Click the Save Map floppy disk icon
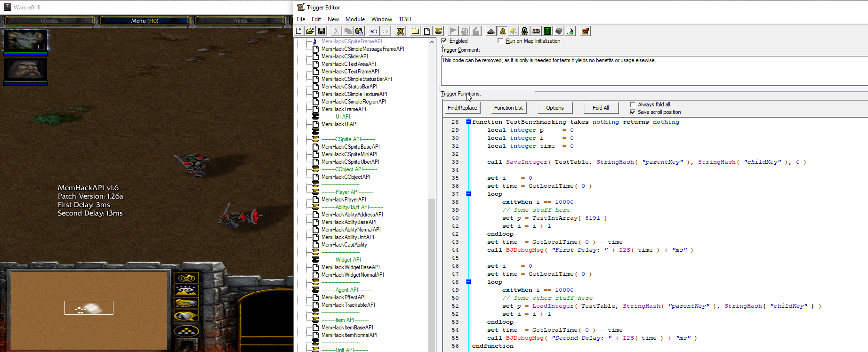This screenshot has width=868, height=352. 321,31
